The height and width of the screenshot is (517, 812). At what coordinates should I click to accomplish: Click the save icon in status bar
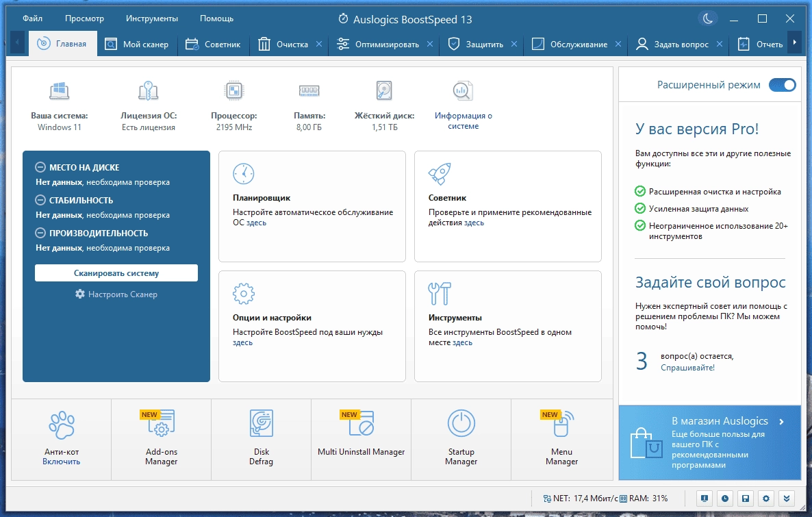pos(745,499)
